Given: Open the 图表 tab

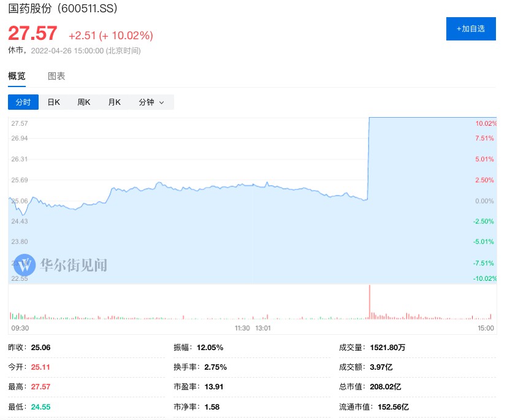Looking at the screenshot, I should (x=56, y=76).
